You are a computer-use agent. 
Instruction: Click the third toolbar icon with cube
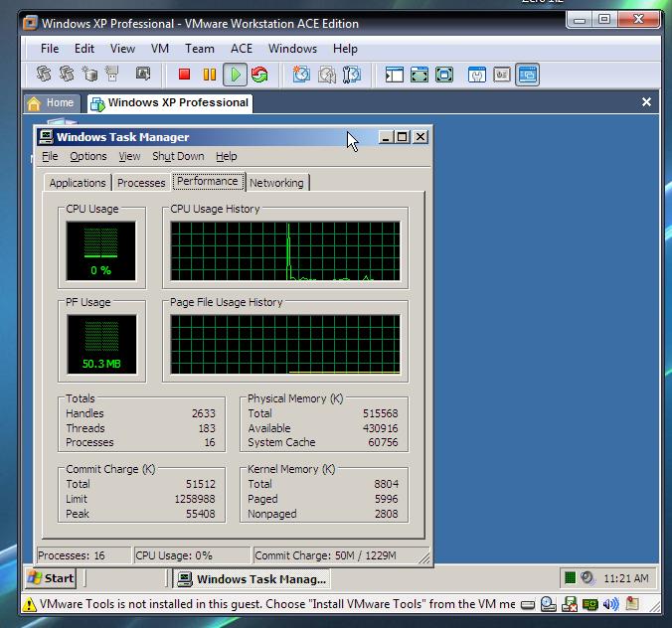89,74
